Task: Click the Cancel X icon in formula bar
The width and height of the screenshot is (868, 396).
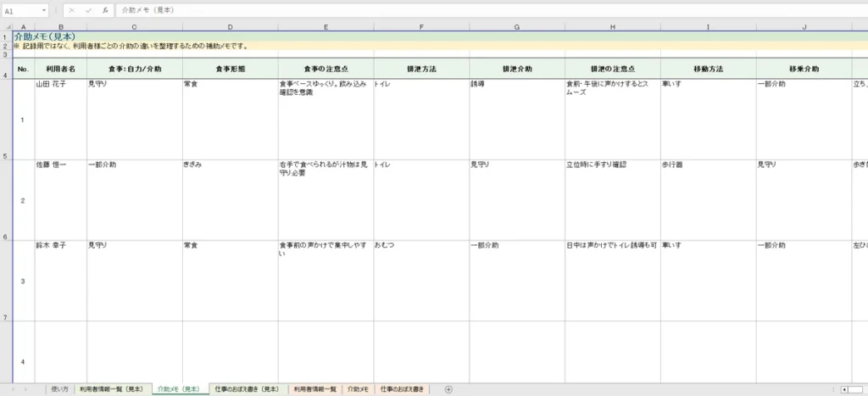Action: pos(73,11)
